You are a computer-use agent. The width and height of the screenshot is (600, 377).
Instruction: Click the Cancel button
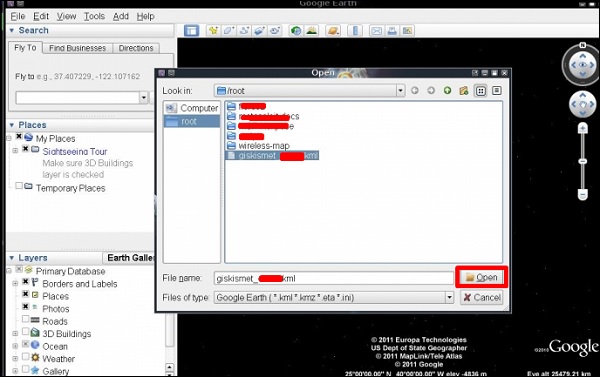click(481, 297)
